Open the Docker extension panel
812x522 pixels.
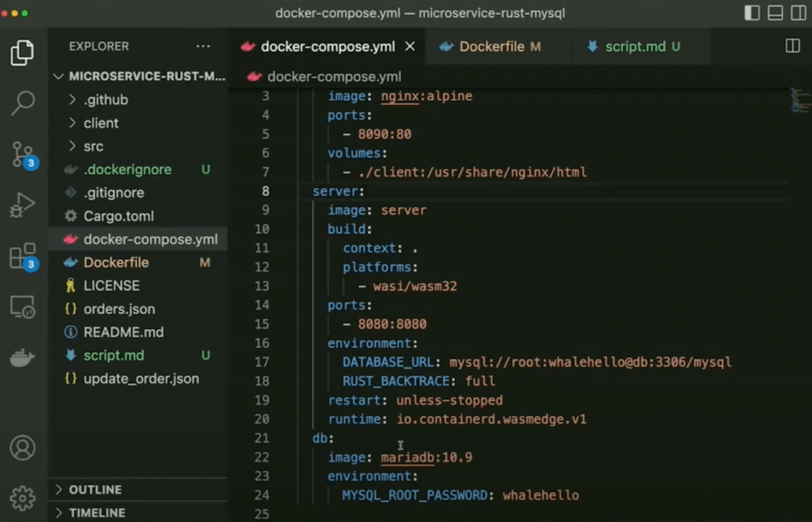tap(23, 358)
